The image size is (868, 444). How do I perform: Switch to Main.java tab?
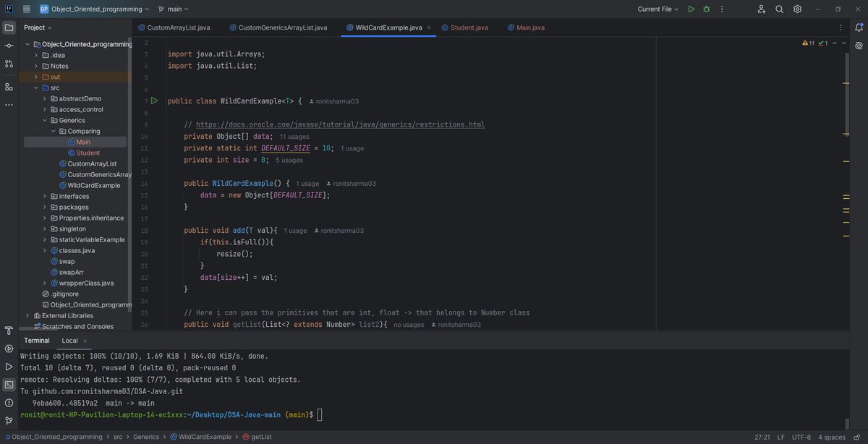coord(525,27)
